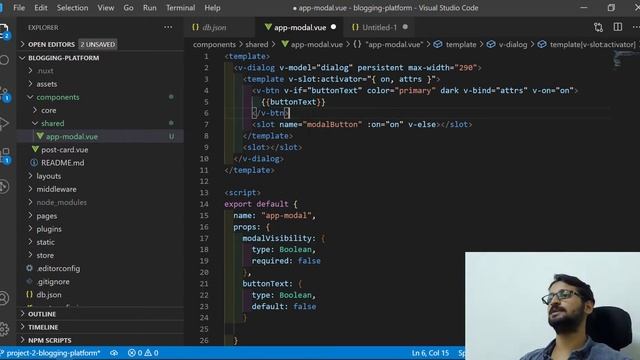Open the Help menu
The width and height of the screenshot is (640, 360).
pyautogui.click(x=212, y=8)
